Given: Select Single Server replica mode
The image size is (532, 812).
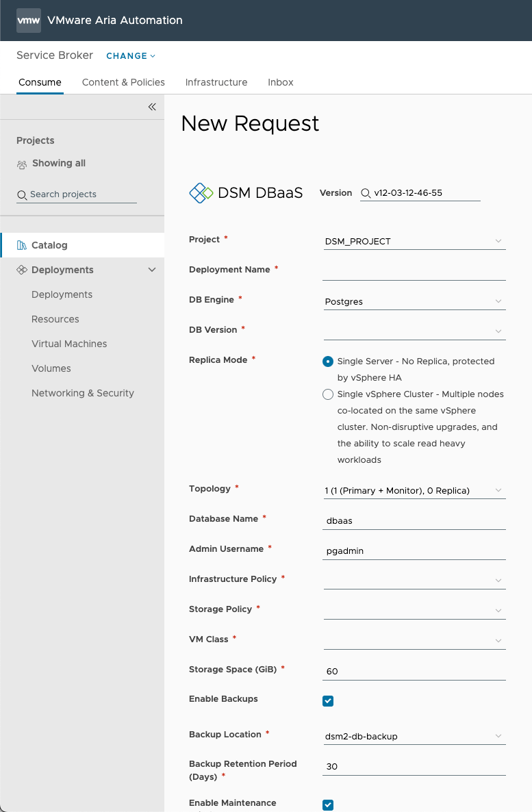Looking at the screenshot, I should click(x=328, y=361).
